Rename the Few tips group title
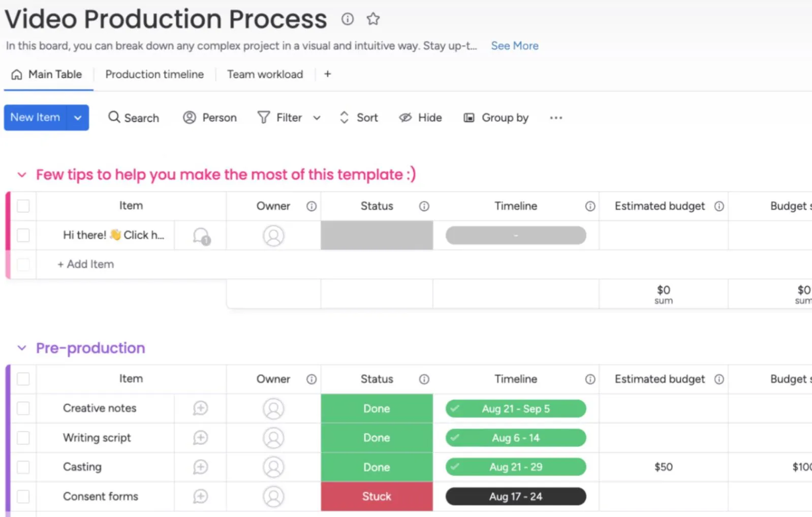This screenshot has height=517, width=812. pos(226,175)
